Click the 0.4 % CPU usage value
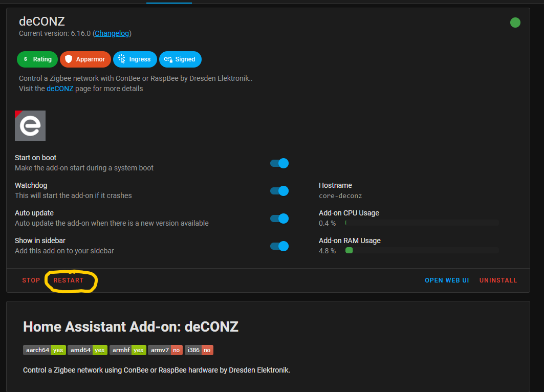544x392 pixels. click(327, 223)
